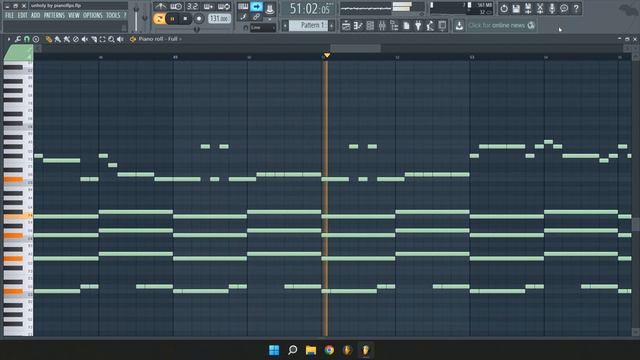
Task: Select the Zoom magnifier tool
Action: [111, 39]
